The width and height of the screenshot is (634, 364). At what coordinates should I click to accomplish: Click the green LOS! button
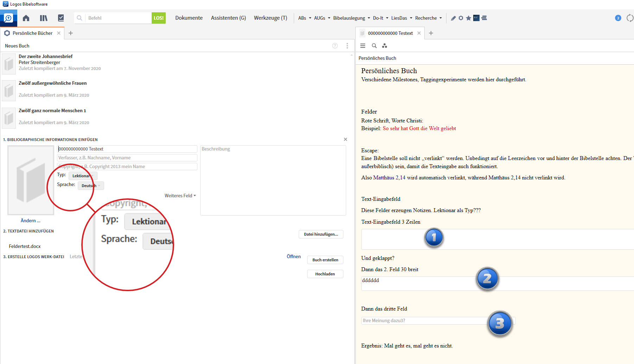tap(159, 18)
